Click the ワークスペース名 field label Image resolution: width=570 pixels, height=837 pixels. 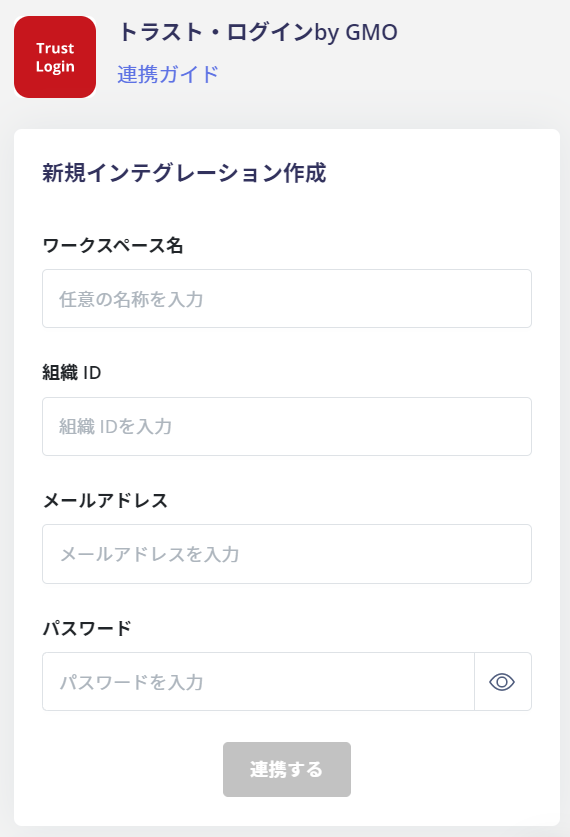tap(113, 246)
